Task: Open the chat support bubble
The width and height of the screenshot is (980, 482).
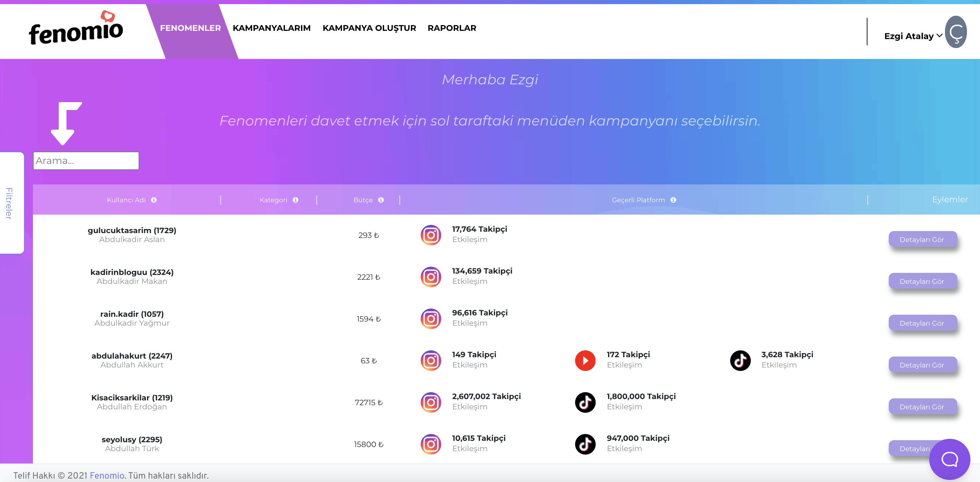Action: (x=949, y=459)
